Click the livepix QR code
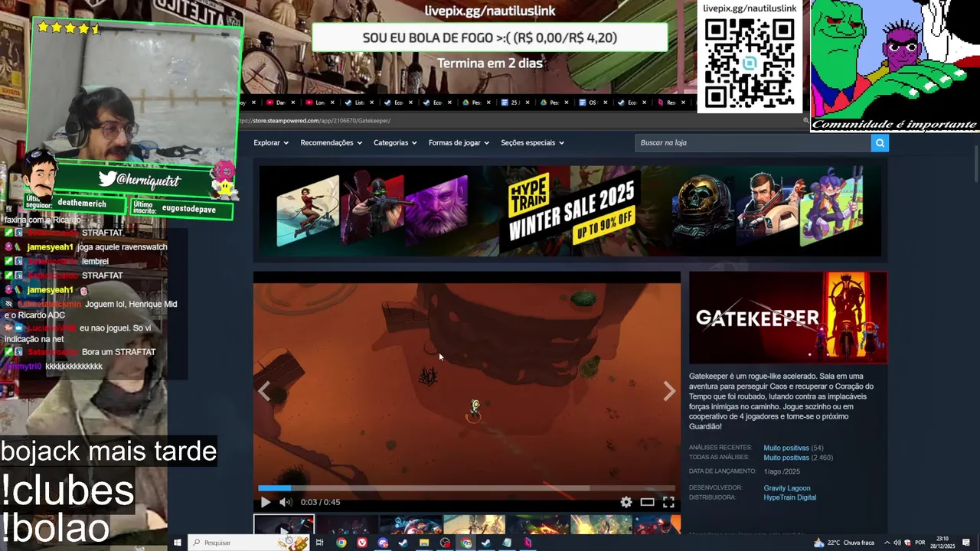This screenshot has width=980, height=551. tap(750, 64)
